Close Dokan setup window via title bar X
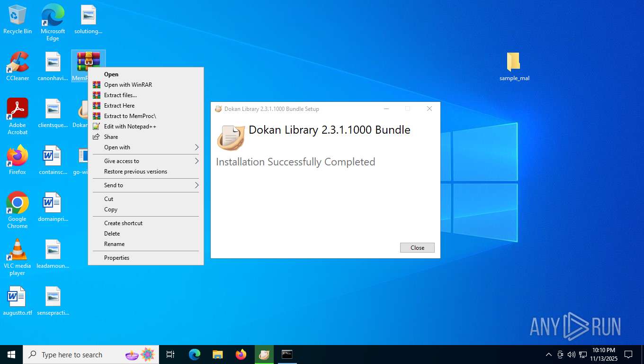 429,109
